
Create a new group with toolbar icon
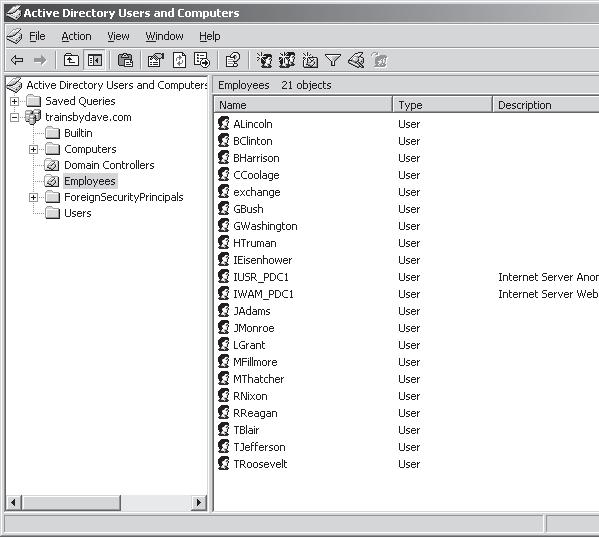click(287, 60)
